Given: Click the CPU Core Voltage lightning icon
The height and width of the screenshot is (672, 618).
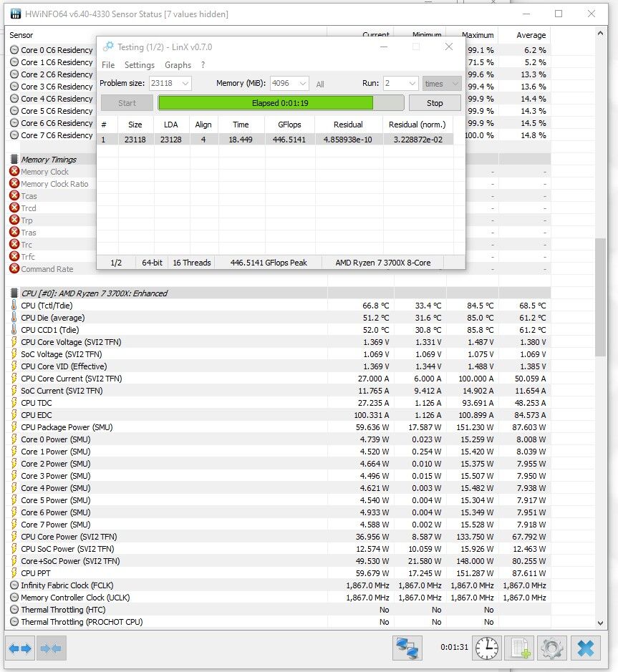Looking at the screenshot, I should click(14, 342).
